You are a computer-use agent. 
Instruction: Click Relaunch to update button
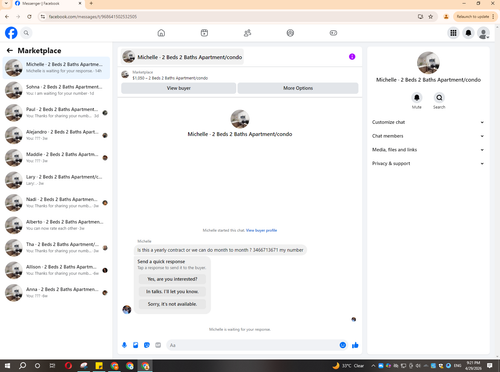click(475, 16)
